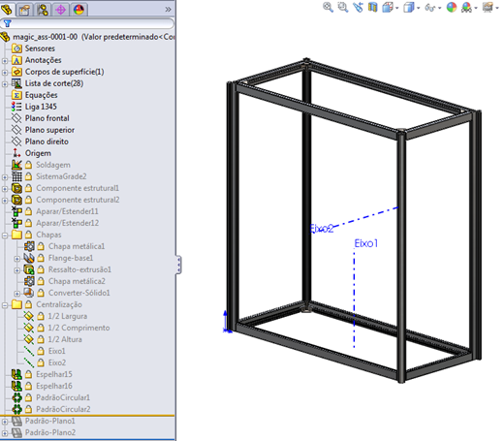
Task: Switch to the ConfigurationManager tab
Action: 43,10
